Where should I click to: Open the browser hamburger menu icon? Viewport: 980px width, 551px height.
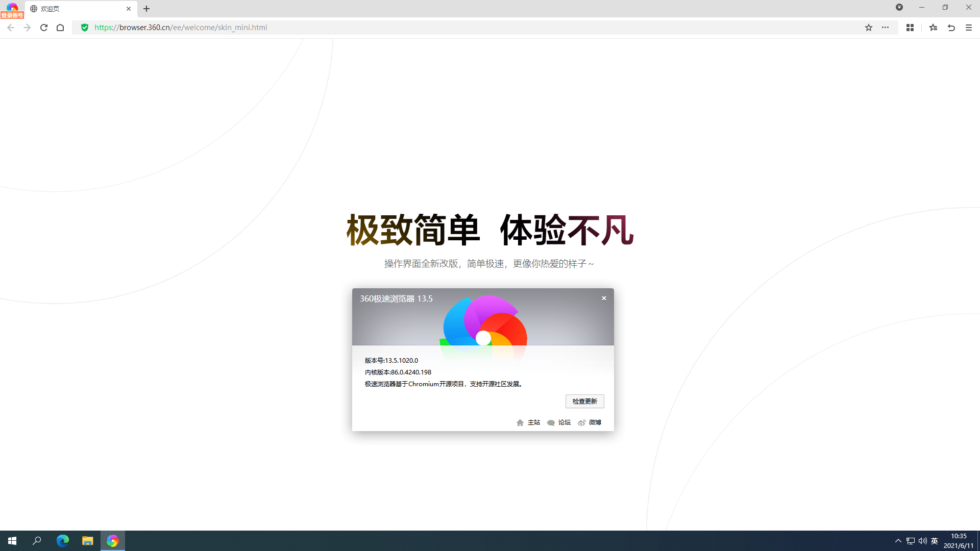[969, 28]
